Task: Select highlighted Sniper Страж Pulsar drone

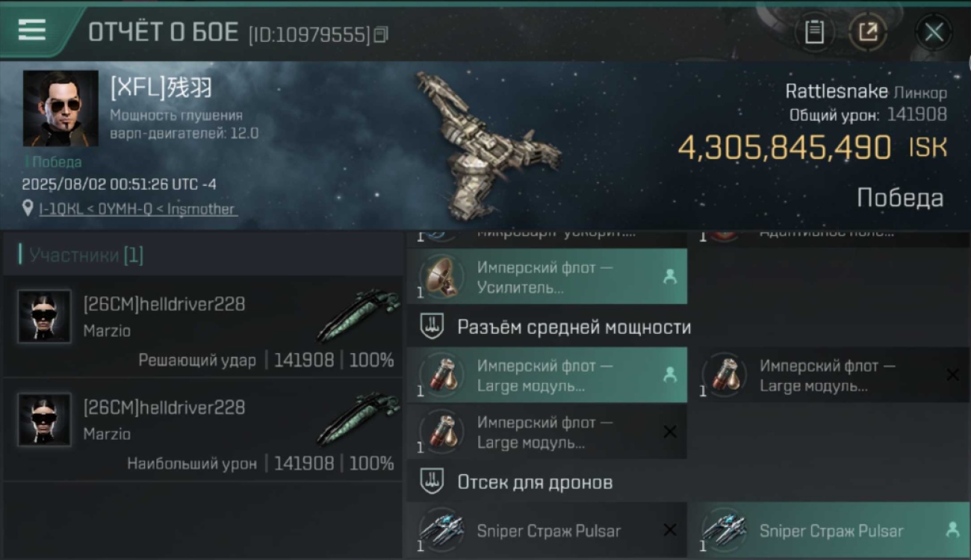Action: [x=828, y=530]
